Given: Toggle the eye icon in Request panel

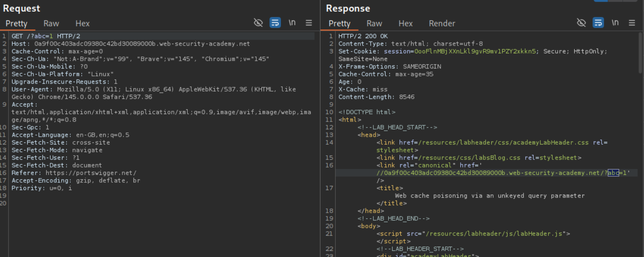Looking at the screenshot, I should pyautogui.click(x=258, y=23).
